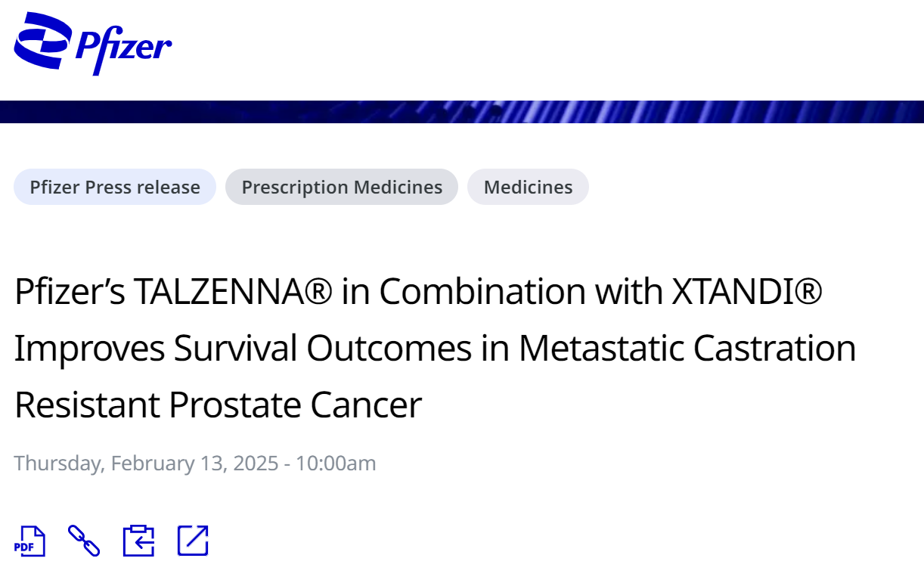924x583 pixels.
Task: Filter by the Prescription Medicines tag
Action: pyautogui.click(x=342, y=187)
